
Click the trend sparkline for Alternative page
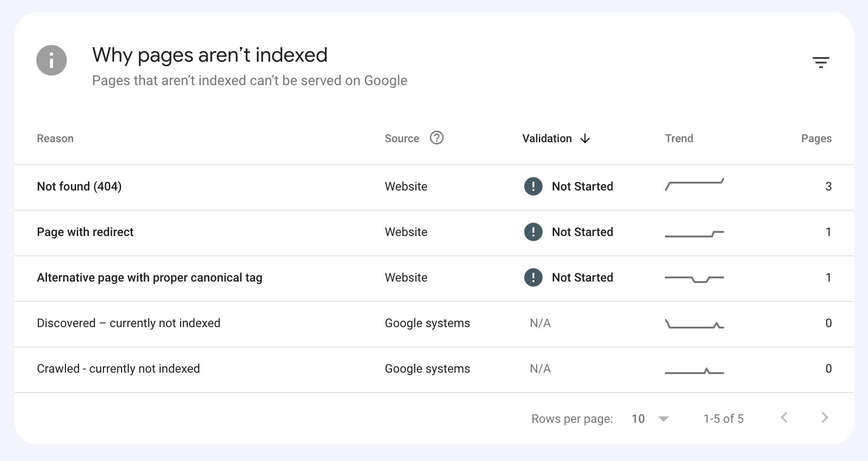point(694,279)
